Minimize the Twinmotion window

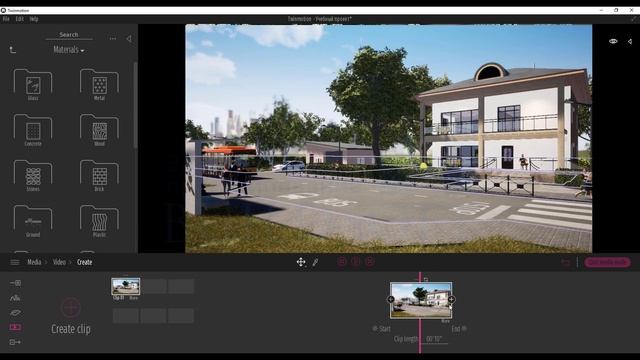pos(601,10)
